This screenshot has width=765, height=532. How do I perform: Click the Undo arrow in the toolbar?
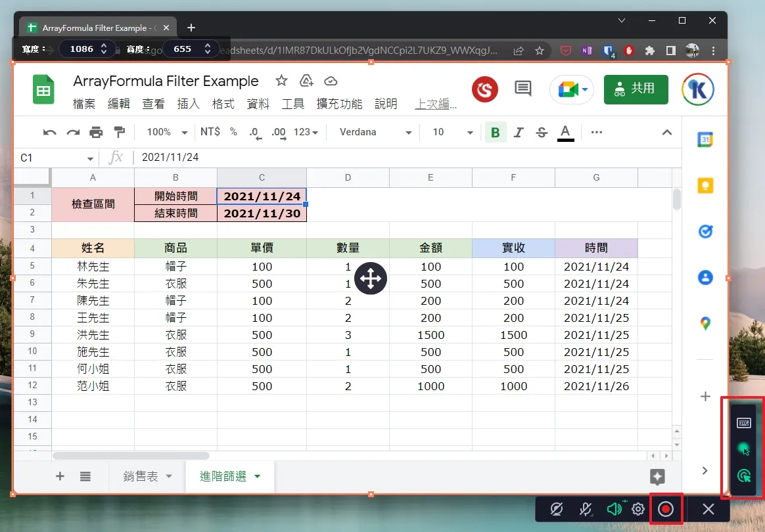point(49,132)
